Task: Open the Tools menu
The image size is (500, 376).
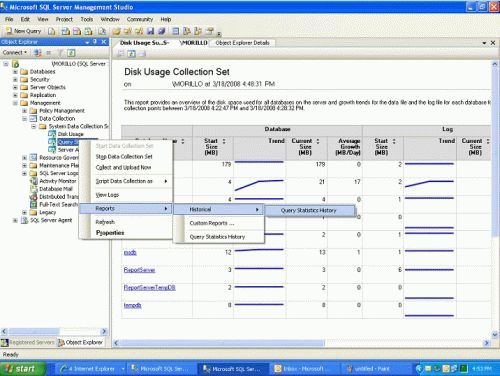Action: pos(87,19)
